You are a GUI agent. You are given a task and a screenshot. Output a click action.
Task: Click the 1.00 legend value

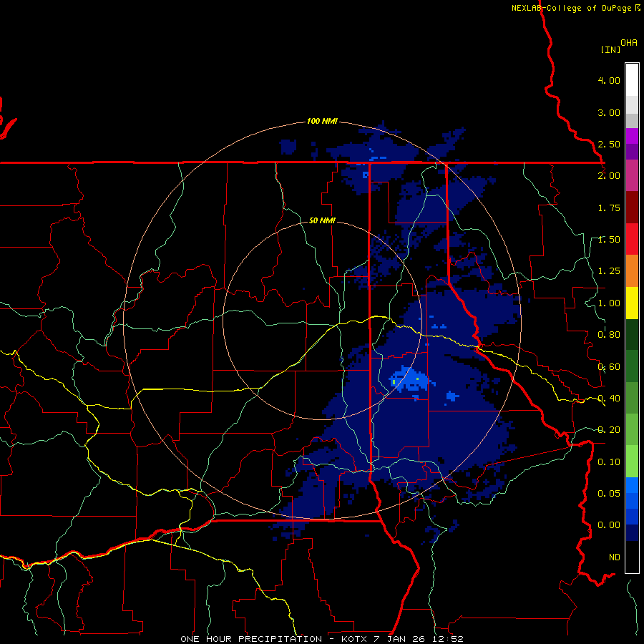[x=609, y=303]
